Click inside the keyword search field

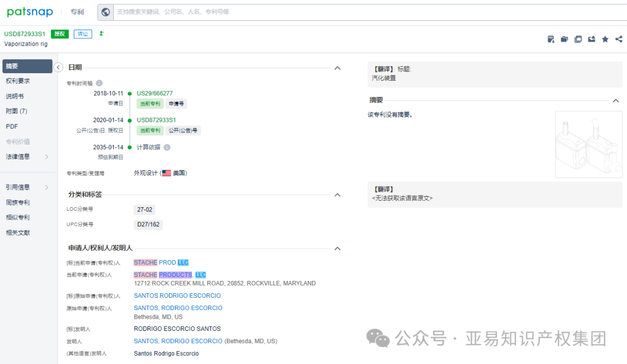[232, 12]
